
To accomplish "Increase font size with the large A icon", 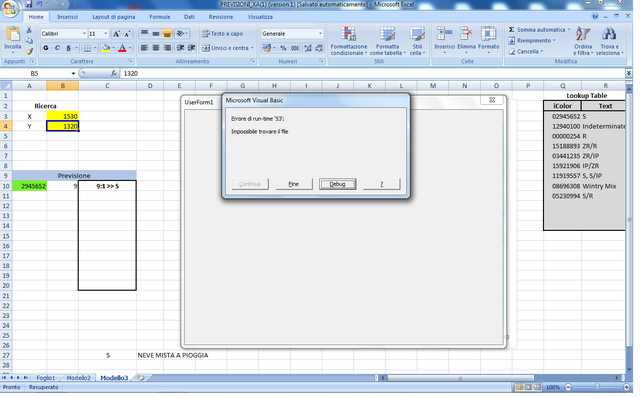I will (x=116, y=34).
